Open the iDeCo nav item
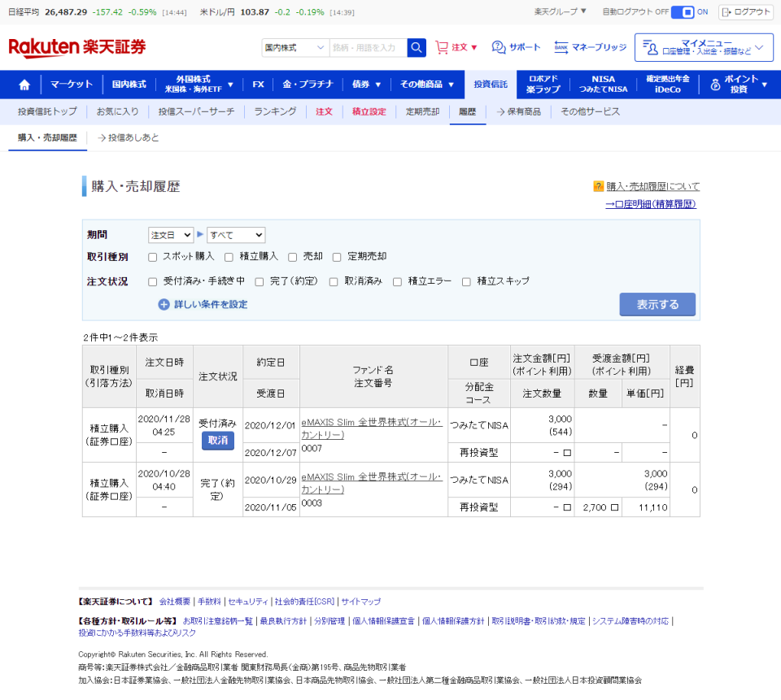781x700 pixels. tap(667, 84)
